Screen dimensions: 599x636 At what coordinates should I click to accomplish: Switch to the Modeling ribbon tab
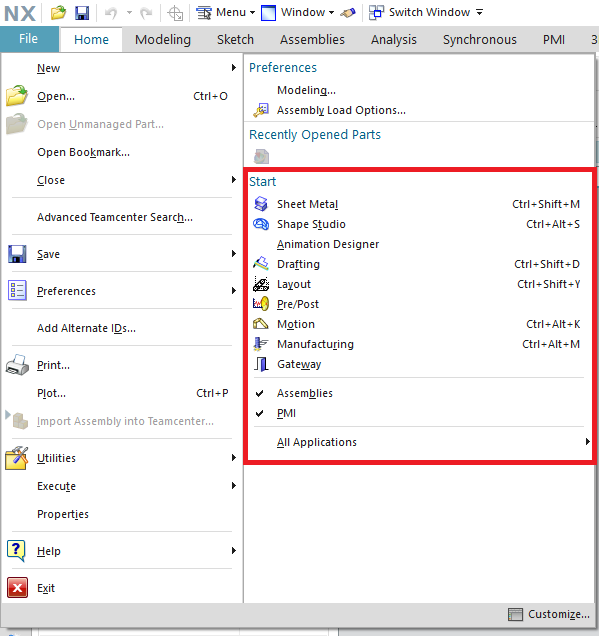pos(163,40)
